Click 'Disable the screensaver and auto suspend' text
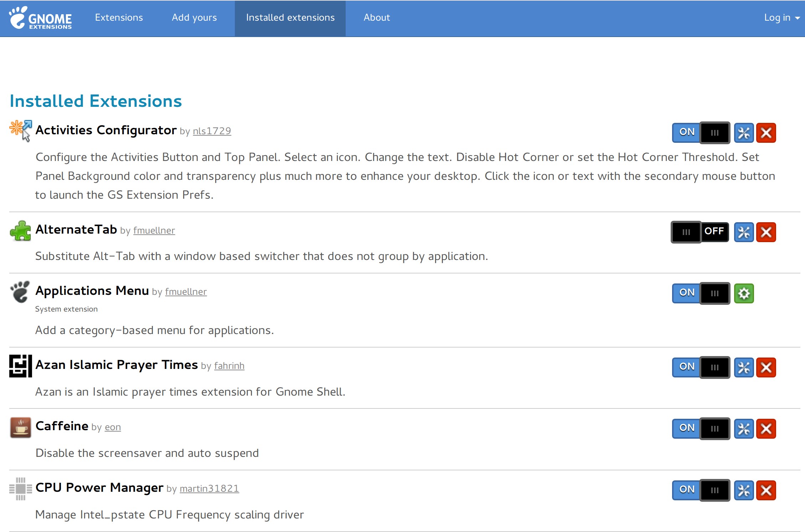 [147, 453]
